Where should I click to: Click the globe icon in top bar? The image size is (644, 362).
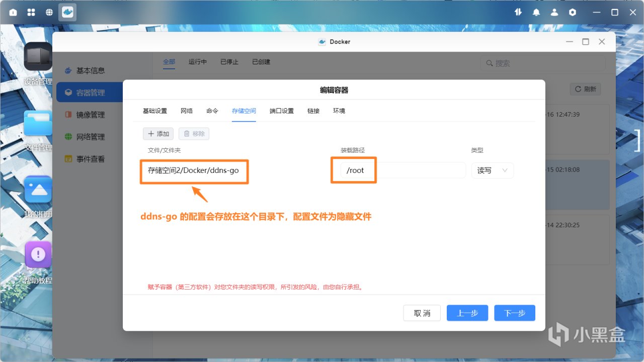point(49,12)
